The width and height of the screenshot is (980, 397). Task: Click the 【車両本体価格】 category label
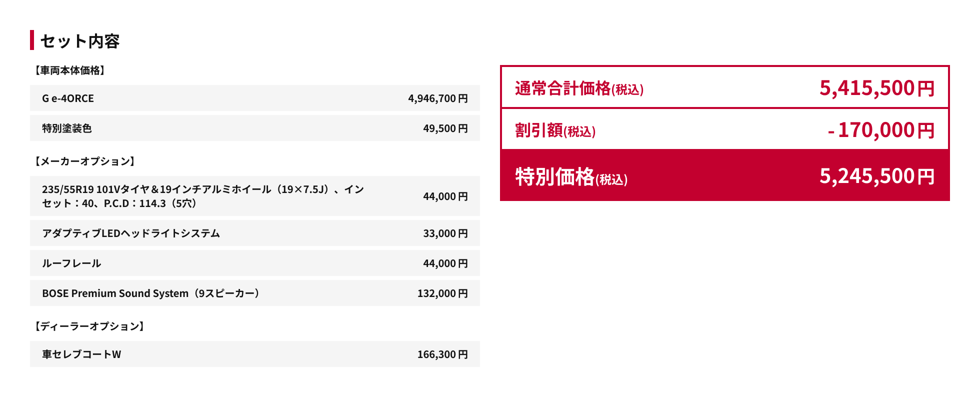click(70, 70)
